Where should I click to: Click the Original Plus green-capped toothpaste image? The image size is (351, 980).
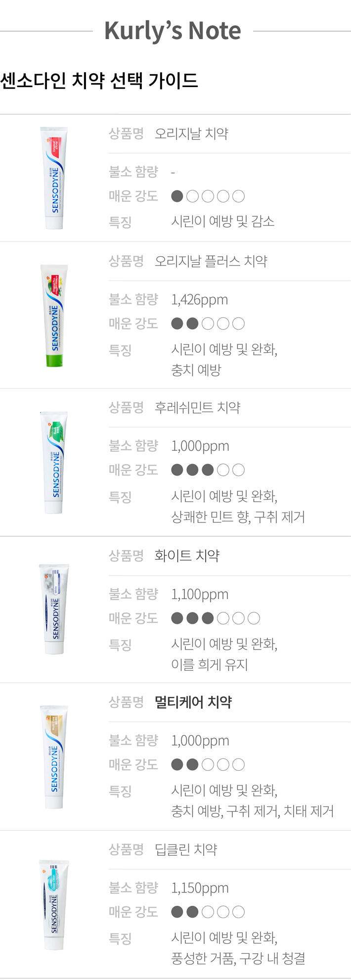point(54,316)
